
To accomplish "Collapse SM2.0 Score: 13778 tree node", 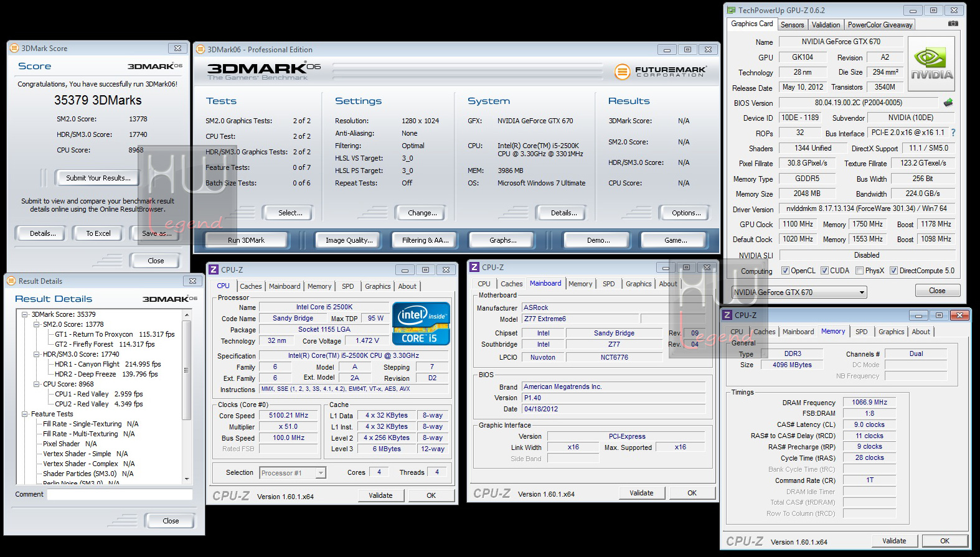I will tap(36, 324).
